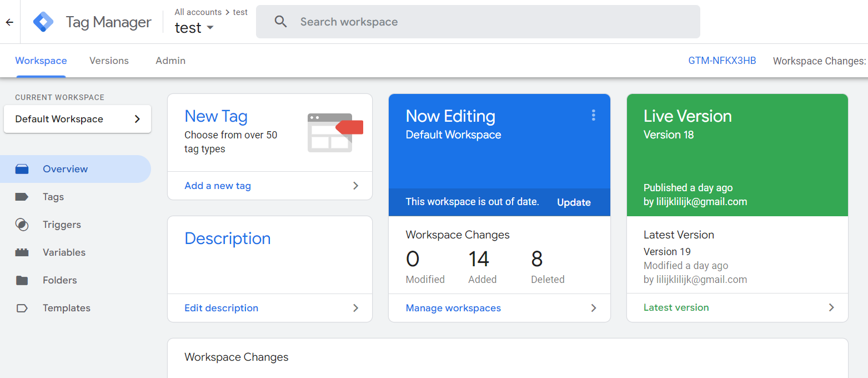Viewport: 868px width, 378px height.
Task: Click the back arrow icon
Action: [x=9, y=22]
